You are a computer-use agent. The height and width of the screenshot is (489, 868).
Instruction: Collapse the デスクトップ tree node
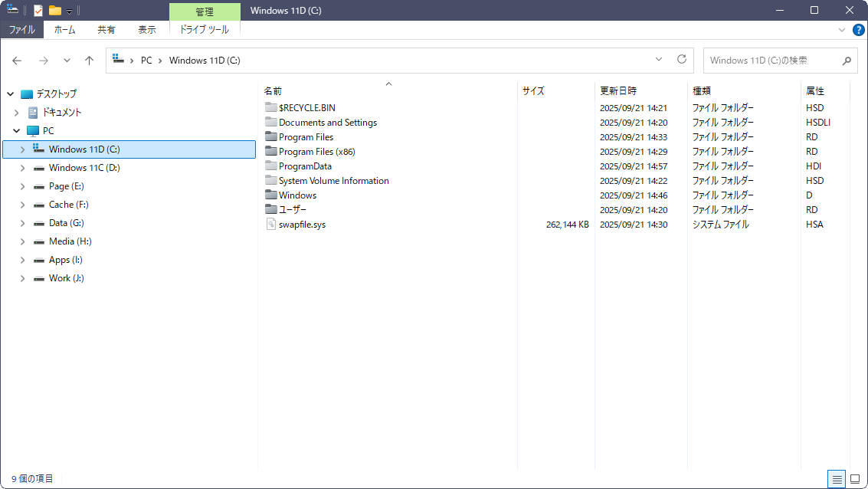coord(11,94)
